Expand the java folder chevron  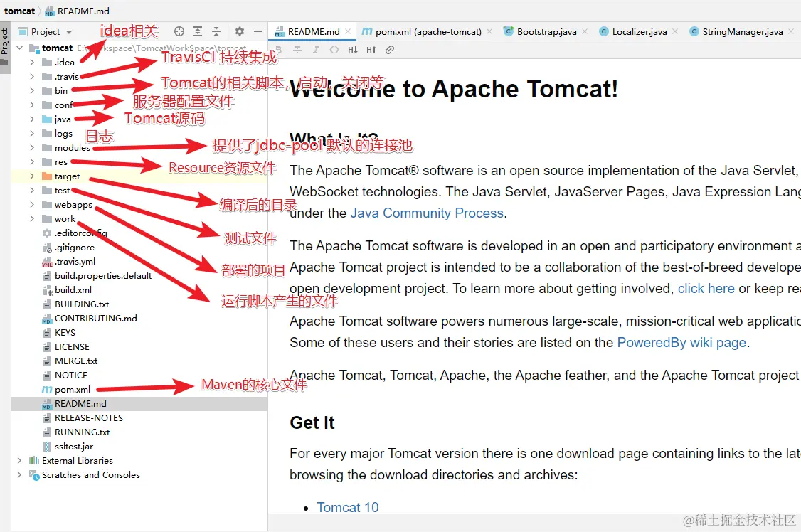[x=32, y=119]
